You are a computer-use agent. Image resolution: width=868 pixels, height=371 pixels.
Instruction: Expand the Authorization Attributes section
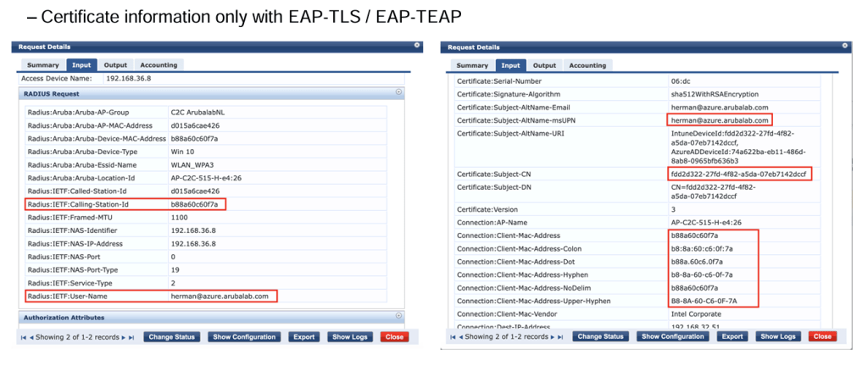coord(398,317)
